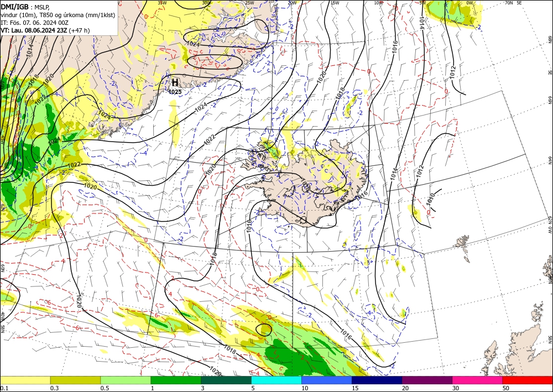553x392 pixels.
Task: Click the legend value '10'
Action: 305,388
